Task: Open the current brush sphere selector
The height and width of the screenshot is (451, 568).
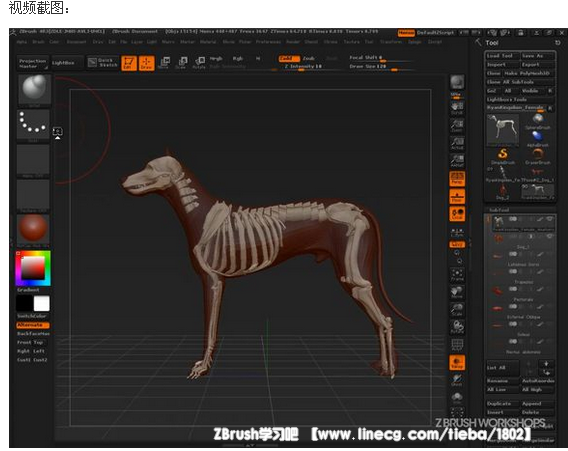Action: pos(34,89)
